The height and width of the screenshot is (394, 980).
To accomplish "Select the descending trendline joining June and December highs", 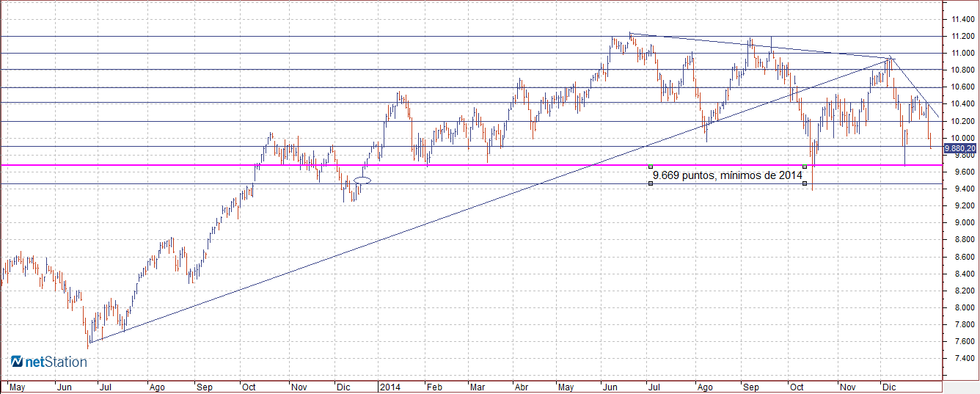I will coord(761,45).
